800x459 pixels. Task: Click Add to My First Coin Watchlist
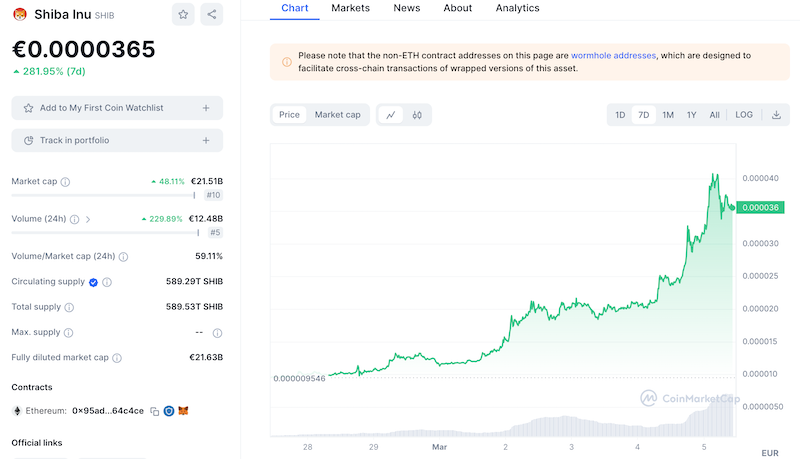[117, 108]
